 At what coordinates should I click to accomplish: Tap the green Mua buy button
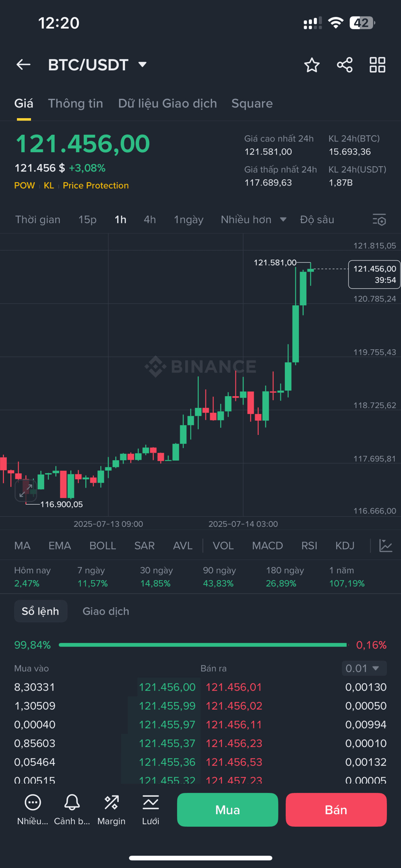click(x=228, y=810)
